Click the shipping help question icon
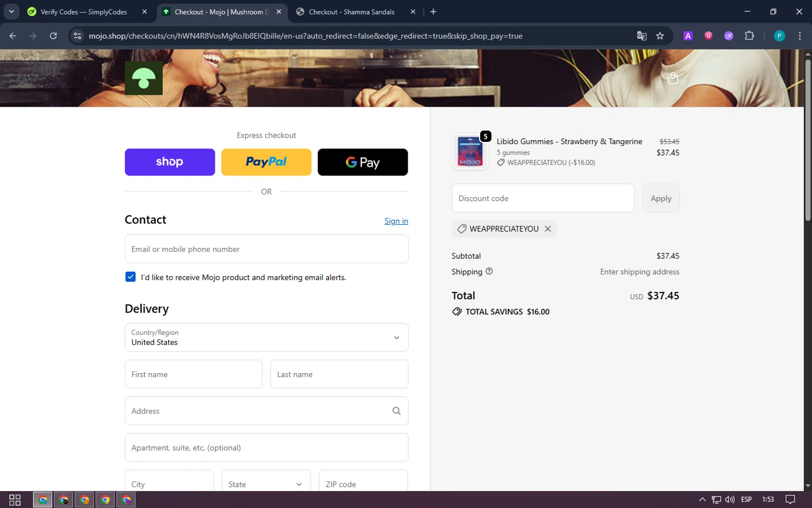The height and width of the screenshot is (508, 812). (x=489, y=271)
